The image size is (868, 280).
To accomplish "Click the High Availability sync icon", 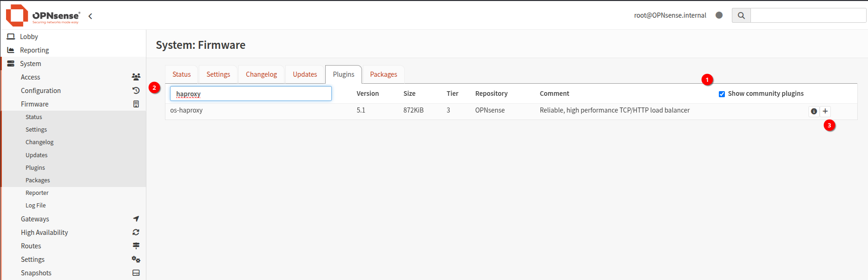I will point(136,233).
